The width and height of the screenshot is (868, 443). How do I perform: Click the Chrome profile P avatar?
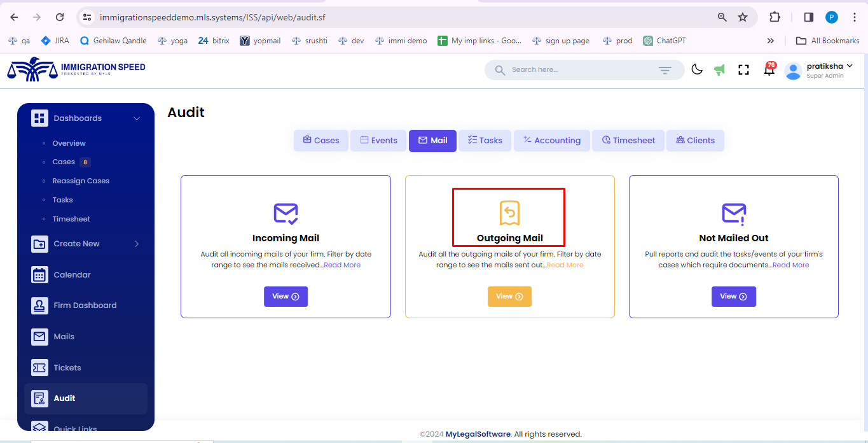click(x=832, y=17)
